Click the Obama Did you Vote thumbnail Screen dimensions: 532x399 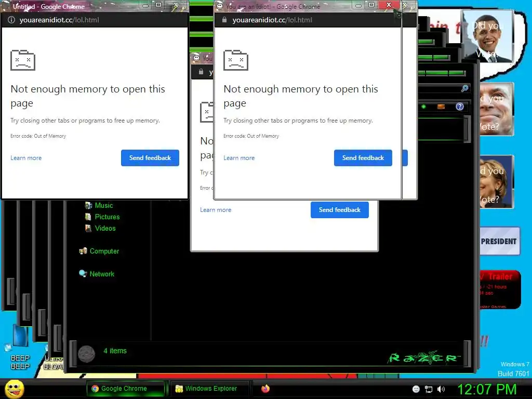pyautogui.click(x=487, y=36)
